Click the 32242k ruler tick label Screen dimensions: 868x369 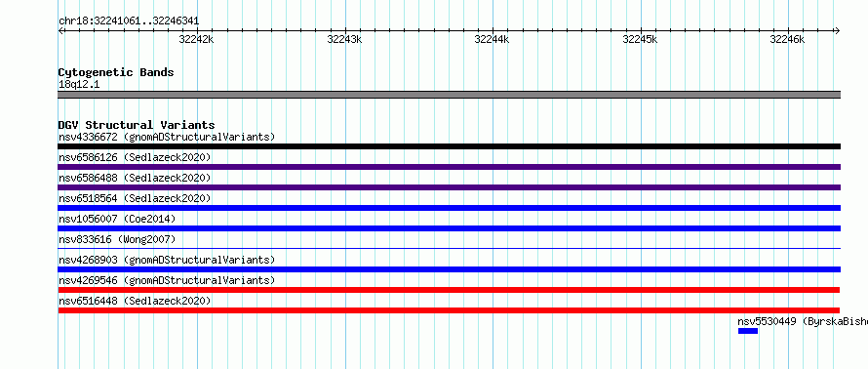196,39
